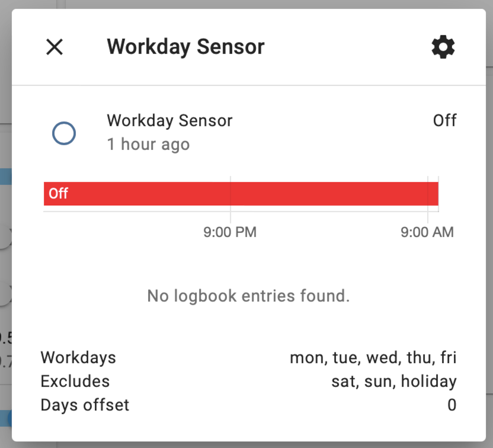Select the 9:00 AM timeline label
Viewport: 493px width, 448px height.
pos(427,232)
